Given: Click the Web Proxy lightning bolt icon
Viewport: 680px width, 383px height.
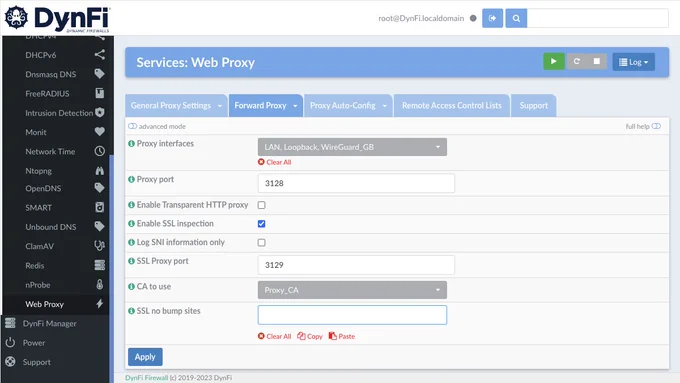Looking at the screenshot, I should click(x=99, y=304).
